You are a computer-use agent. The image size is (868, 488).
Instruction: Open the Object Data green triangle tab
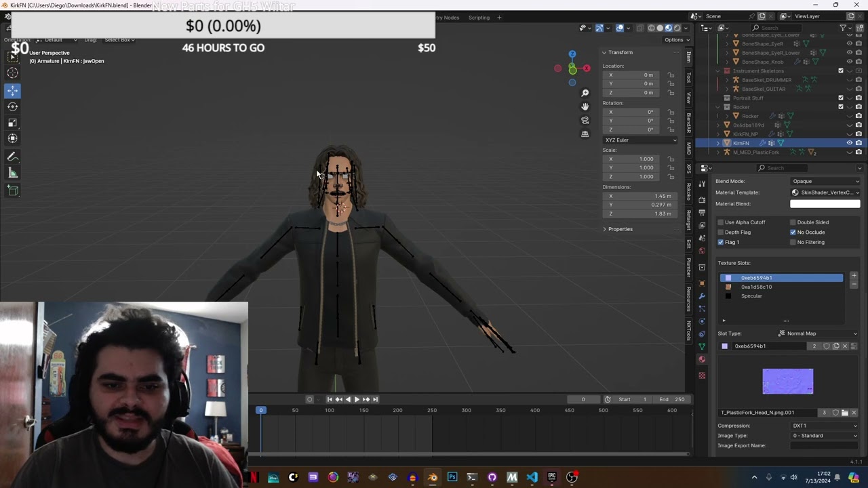coord(702,346)
